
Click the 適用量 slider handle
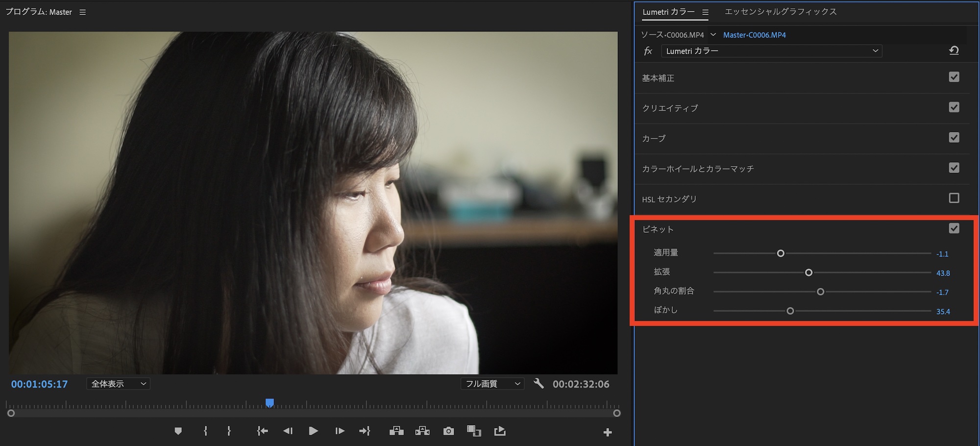(781, 253)
